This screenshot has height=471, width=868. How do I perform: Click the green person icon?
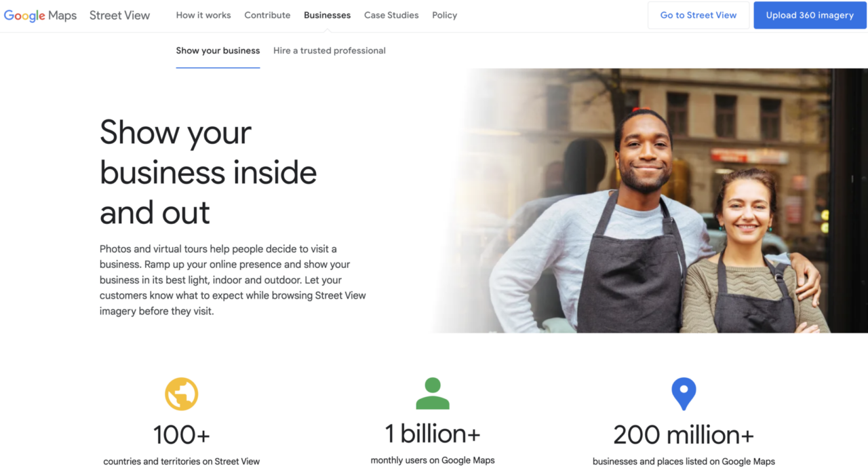coord(433,394)
